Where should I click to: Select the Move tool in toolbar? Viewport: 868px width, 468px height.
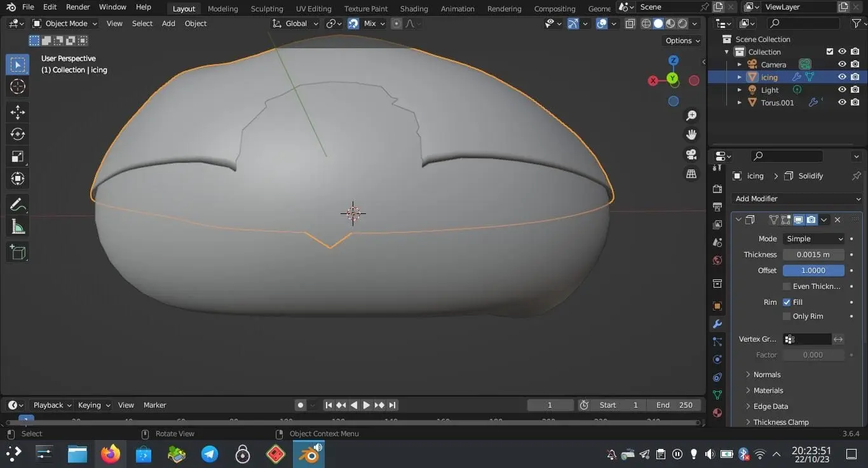click(x=18, y=112)
